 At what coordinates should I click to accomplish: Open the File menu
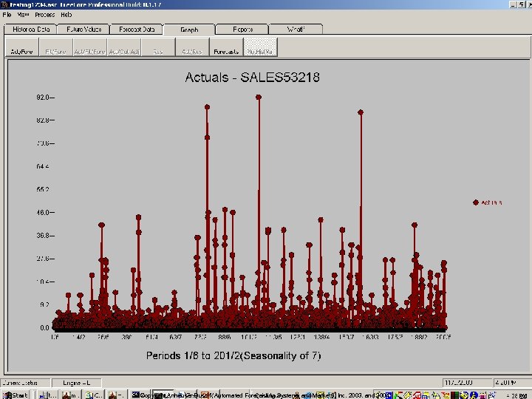click(x=7, y=15)
